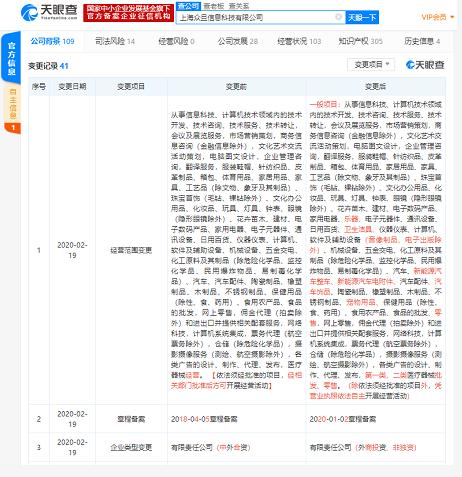This screenshot has height=477, width=462.
Task: Switch to the 经营风险 0 tab
Action: pyautogui.click(x=176, y=41)
